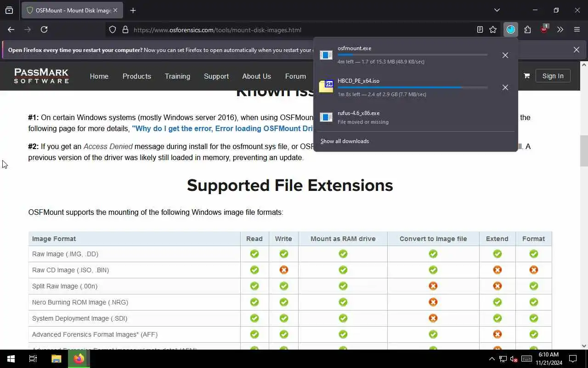This screenshot has height=368, width=588.
Task: Click the System Deployment Image (.SDI) row
Action: 290,318
